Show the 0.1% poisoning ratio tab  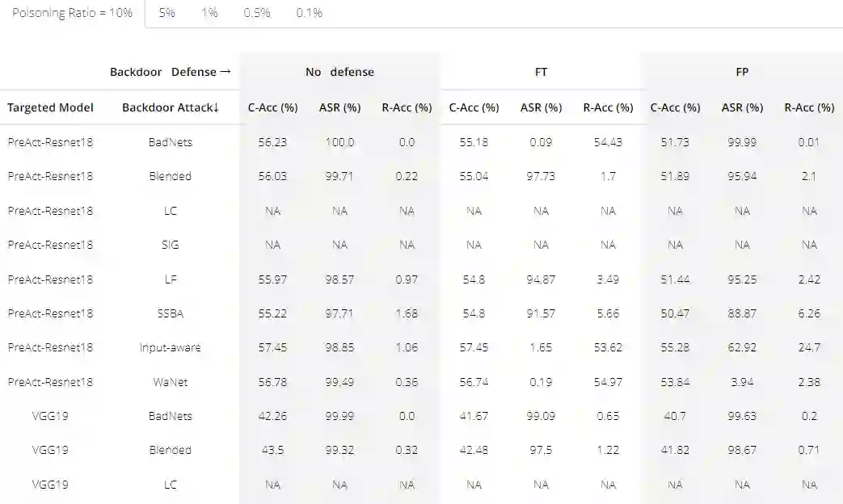pyautogui.click(x=309, y=13)
